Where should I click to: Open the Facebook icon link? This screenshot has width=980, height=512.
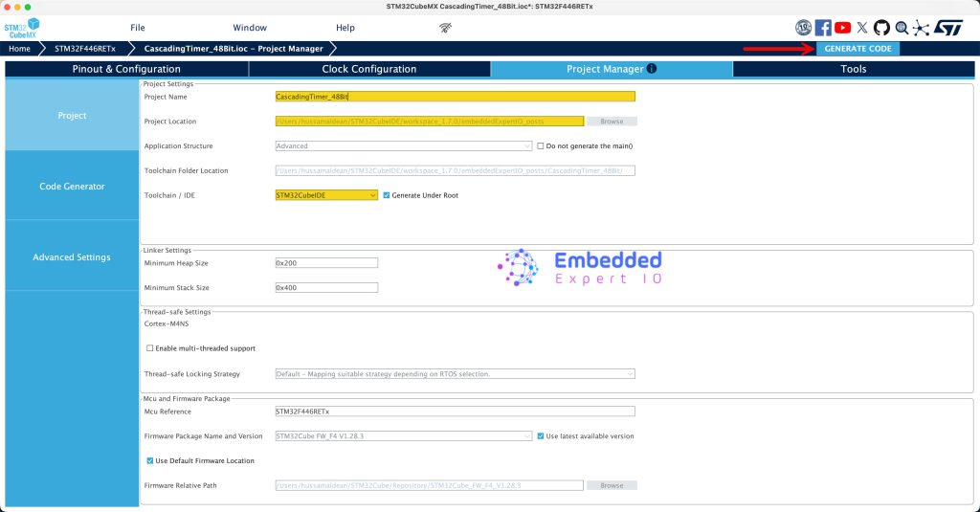click(823, 28)
